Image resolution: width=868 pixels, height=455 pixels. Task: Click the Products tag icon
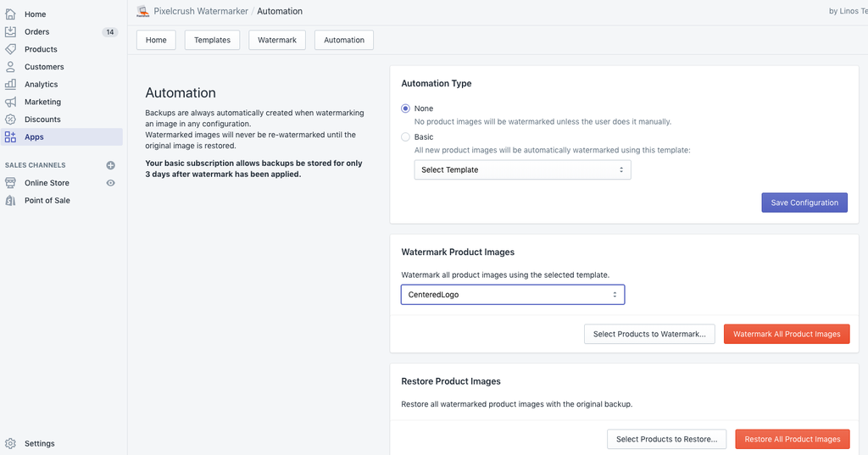[10, 49]
